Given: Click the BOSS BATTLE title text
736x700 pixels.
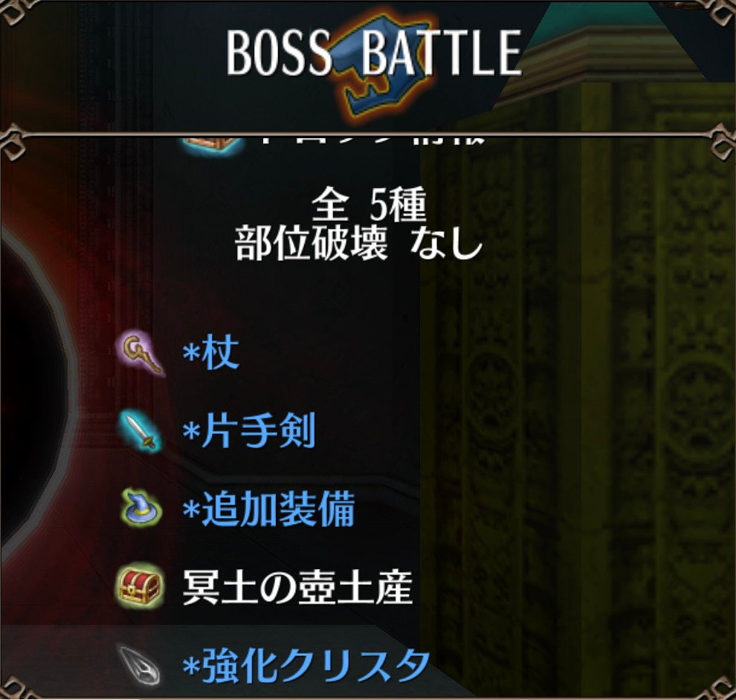Looking at the screenshot, I should click(x=374, y=53).
